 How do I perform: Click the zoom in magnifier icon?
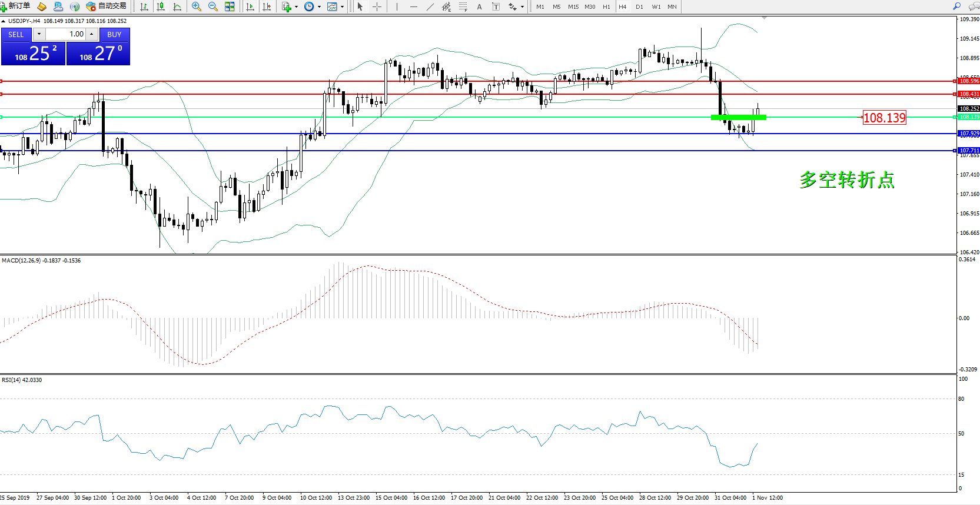197,6
